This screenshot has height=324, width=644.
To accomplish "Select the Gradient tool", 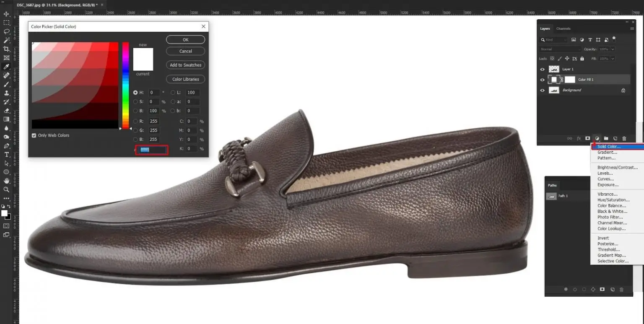I will click(6, 119).
